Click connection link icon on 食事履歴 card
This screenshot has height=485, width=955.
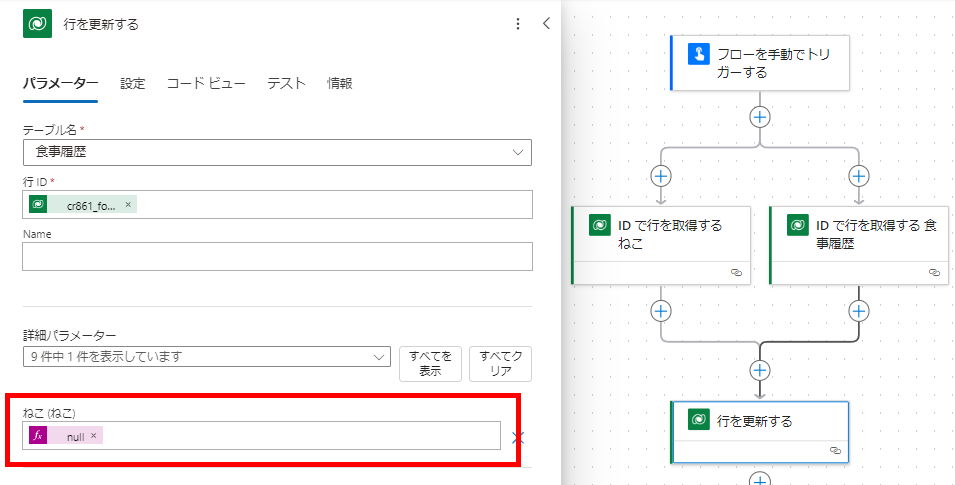(934, 272)
